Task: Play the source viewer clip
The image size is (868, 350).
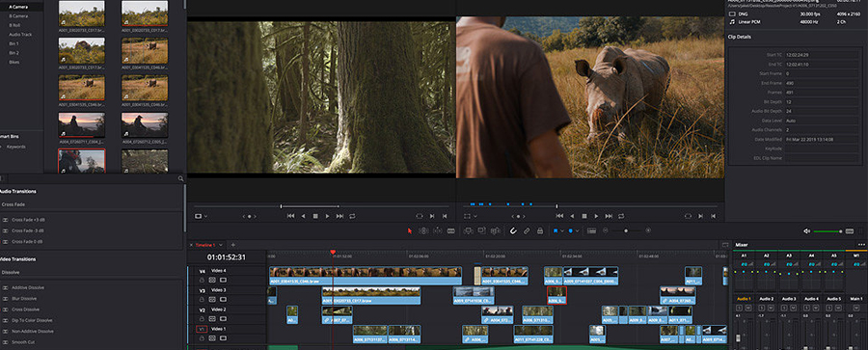Action: point(327,216)
